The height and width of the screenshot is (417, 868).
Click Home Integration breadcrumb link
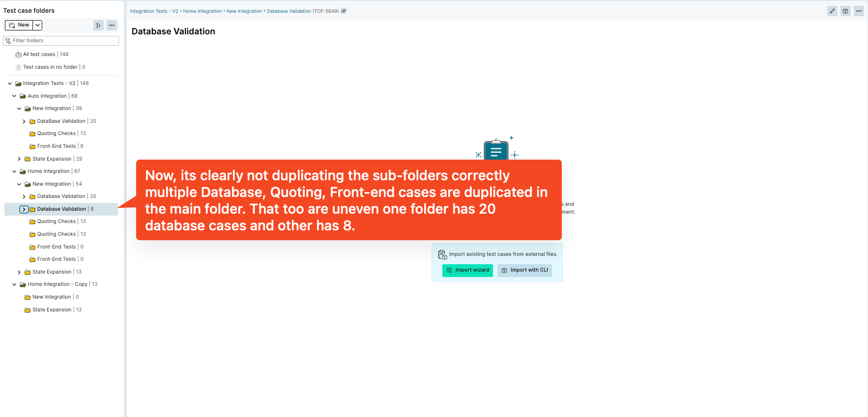[x=203, y=11]
